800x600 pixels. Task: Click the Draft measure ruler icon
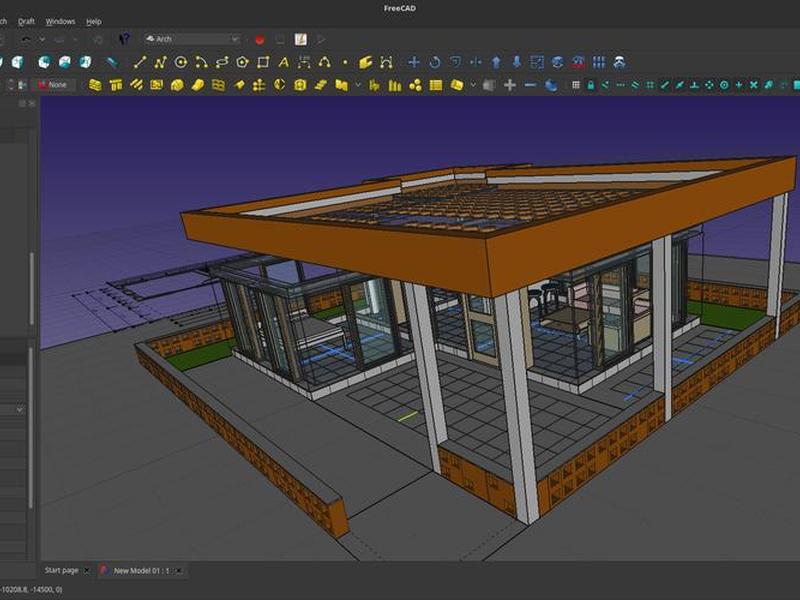112,62
